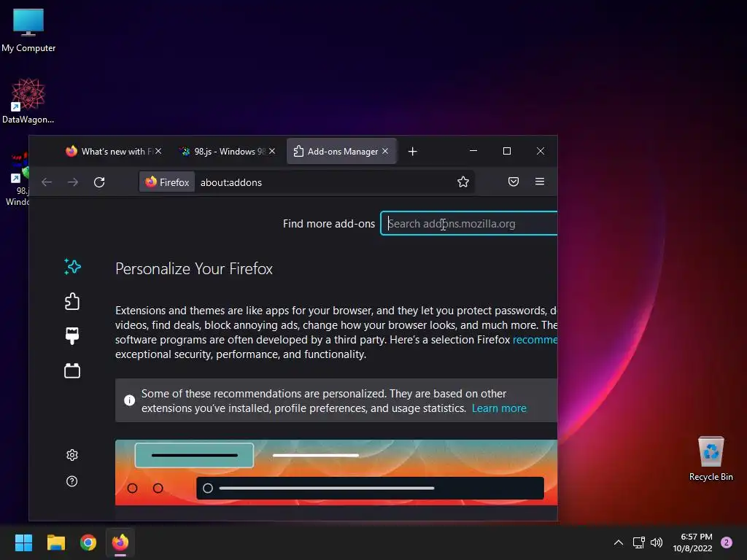The width and height of the screenshot is (747, 560).
Task: Close the What's new tab
Action: coord(158,151)
